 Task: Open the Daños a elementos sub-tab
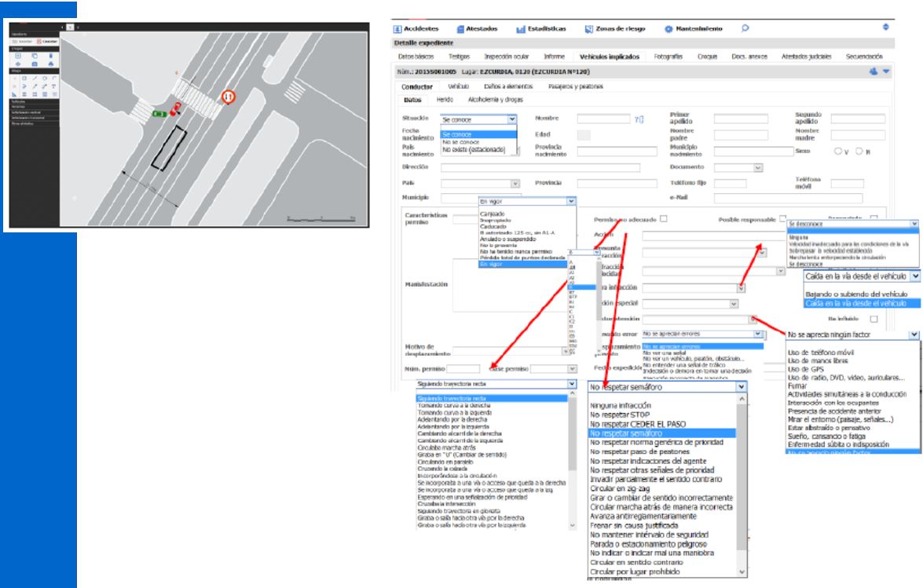point(508,86)
